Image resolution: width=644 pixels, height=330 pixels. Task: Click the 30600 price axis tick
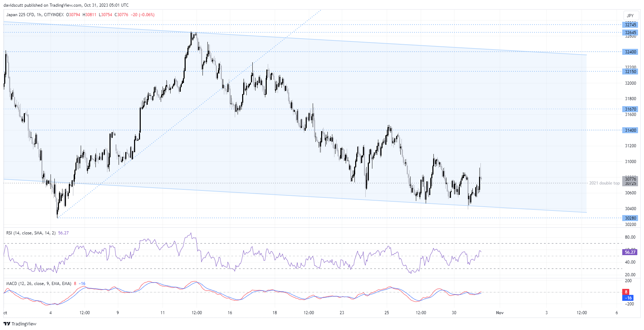click(630, 193)
